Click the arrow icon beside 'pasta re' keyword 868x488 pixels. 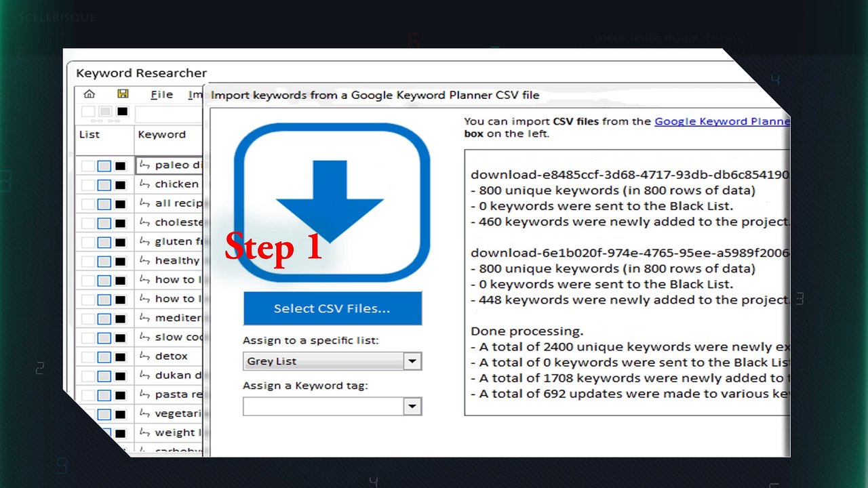coord(144,394)
